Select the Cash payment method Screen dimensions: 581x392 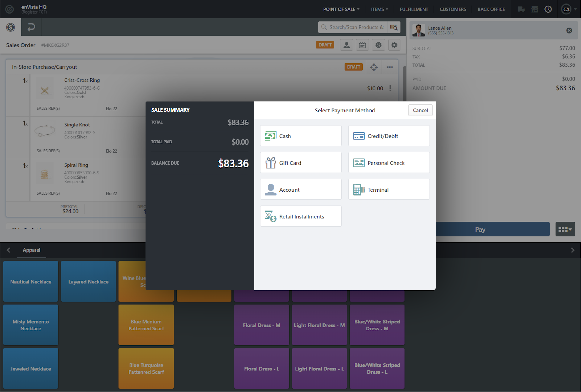(x=301, y=136)
